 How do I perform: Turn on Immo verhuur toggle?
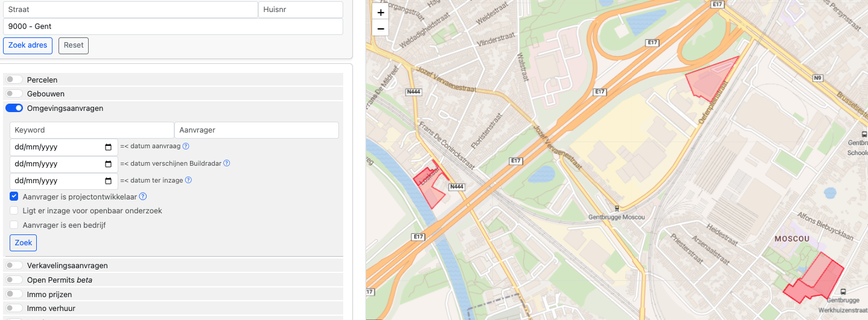point(14,308)
